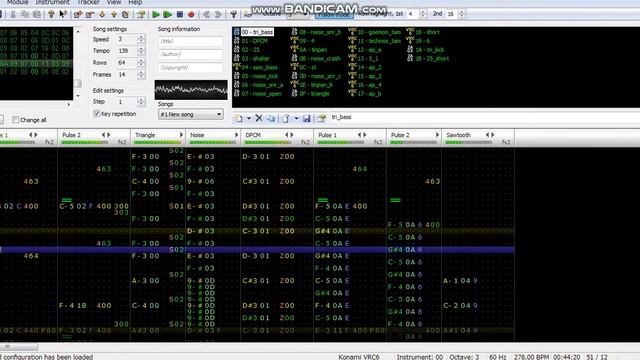Open the Help menu
This screenshot has height=360, width=640.
tap(135, 2)
